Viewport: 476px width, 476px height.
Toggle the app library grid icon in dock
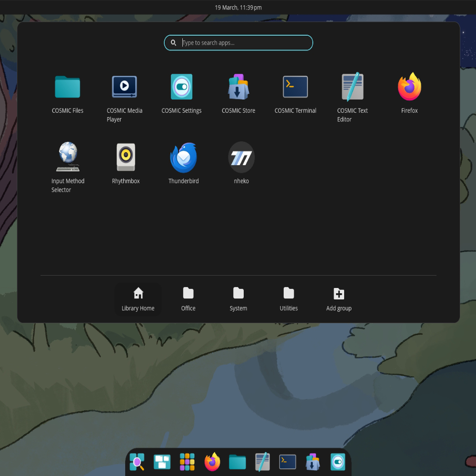[187, 462]
